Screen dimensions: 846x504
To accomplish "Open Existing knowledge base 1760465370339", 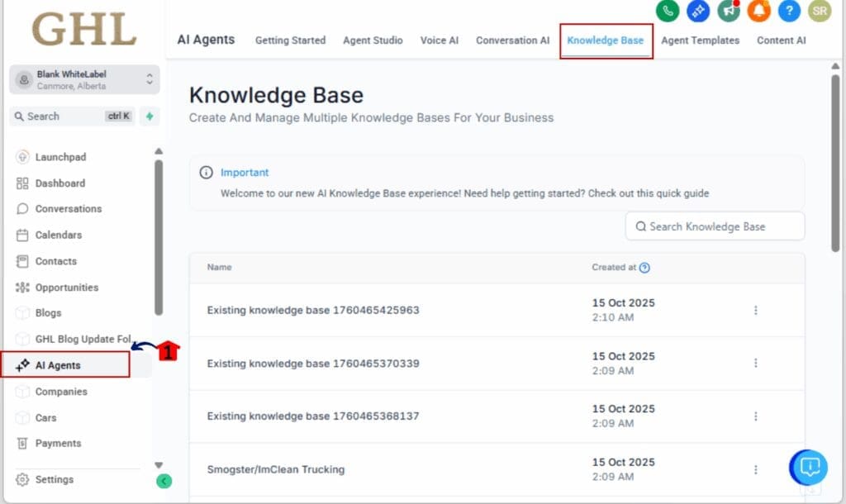I will (312, 363).
